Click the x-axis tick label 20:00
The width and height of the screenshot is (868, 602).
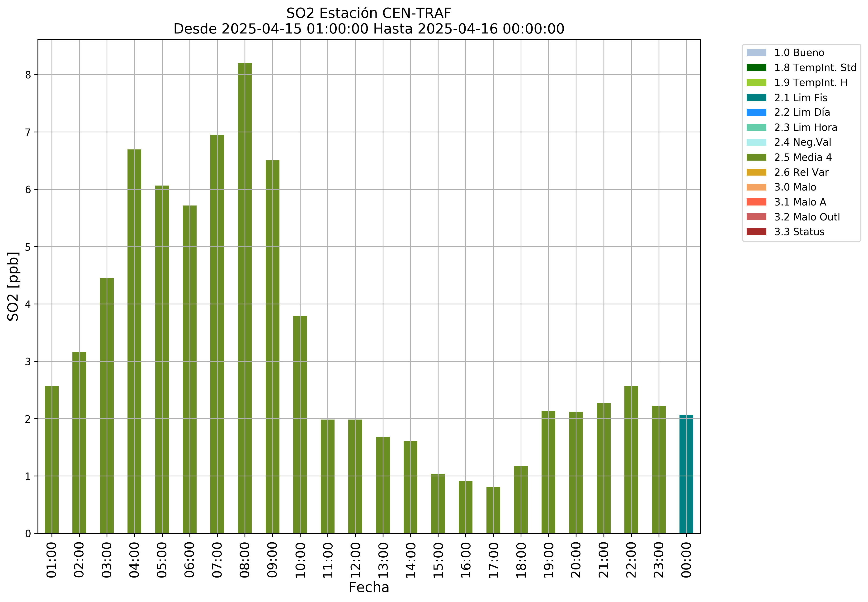click(576, 560)
